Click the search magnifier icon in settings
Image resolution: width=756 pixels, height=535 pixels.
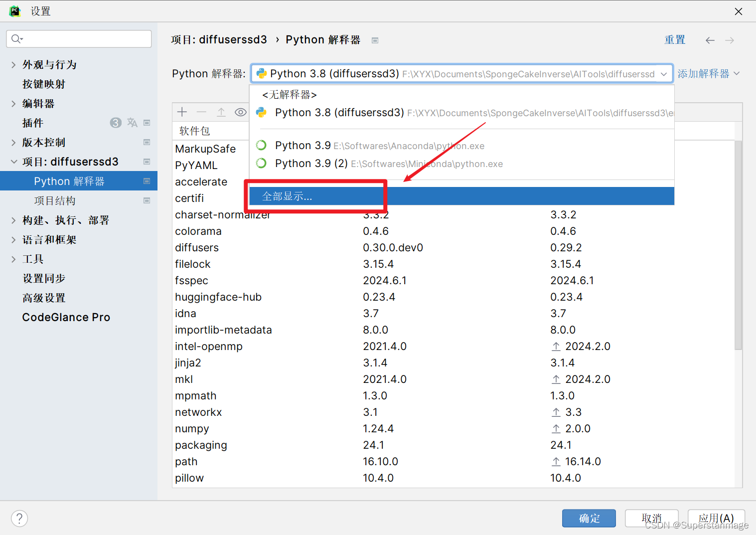click(16, 39)
